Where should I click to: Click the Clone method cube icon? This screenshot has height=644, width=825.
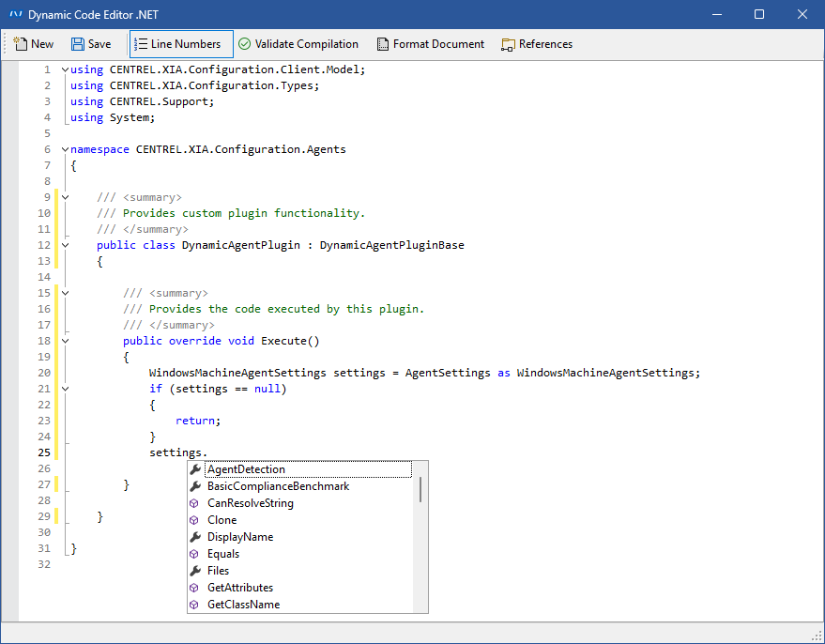pos(195,520)
